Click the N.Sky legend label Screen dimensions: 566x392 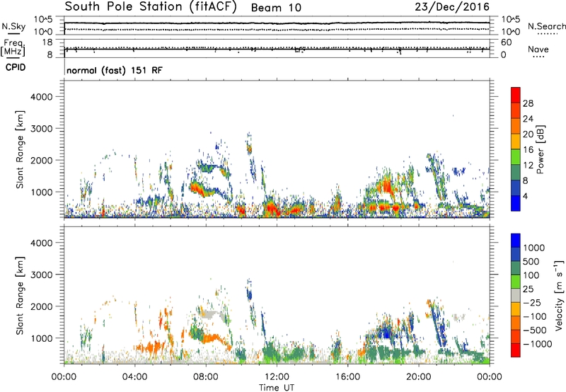(x=13, y=26)
